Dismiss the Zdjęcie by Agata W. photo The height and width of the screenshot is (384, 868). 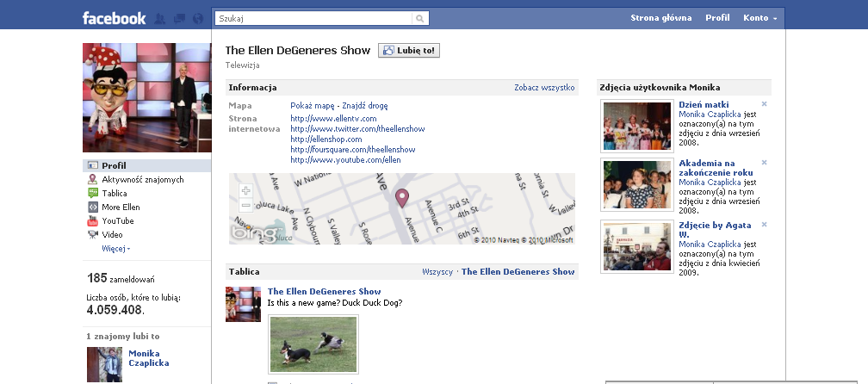pyautogui.click(x=764, y=225)
